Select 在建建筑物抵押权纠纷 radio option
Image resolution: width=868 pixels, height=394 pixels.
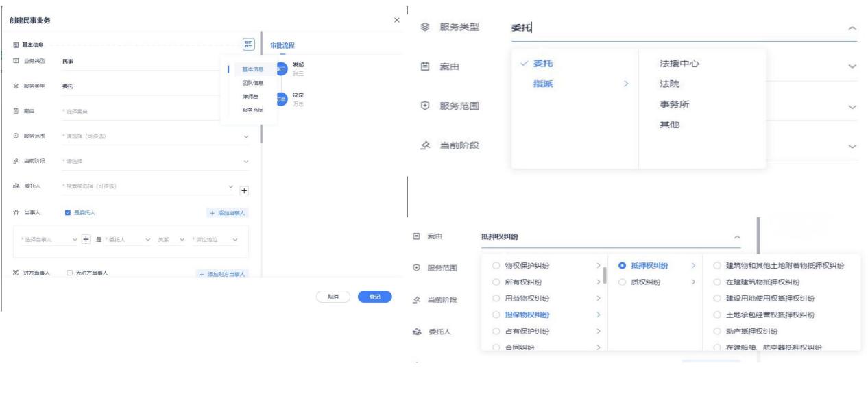coord(717,282)
